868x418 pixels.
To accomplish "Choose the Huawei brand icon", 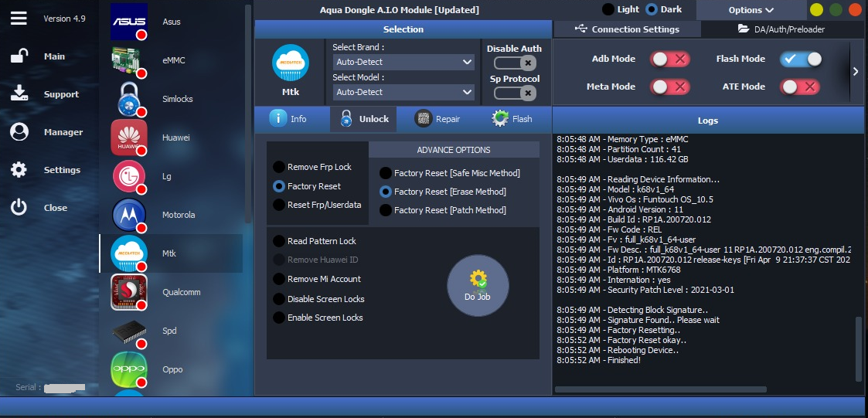I will point(129,138).
